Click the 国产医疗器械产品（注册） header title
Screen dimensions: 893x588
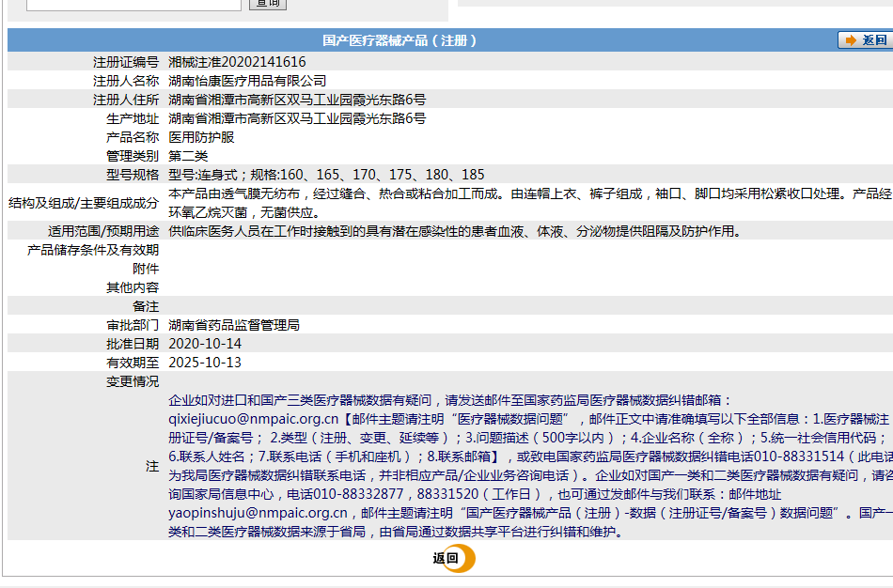399,40
